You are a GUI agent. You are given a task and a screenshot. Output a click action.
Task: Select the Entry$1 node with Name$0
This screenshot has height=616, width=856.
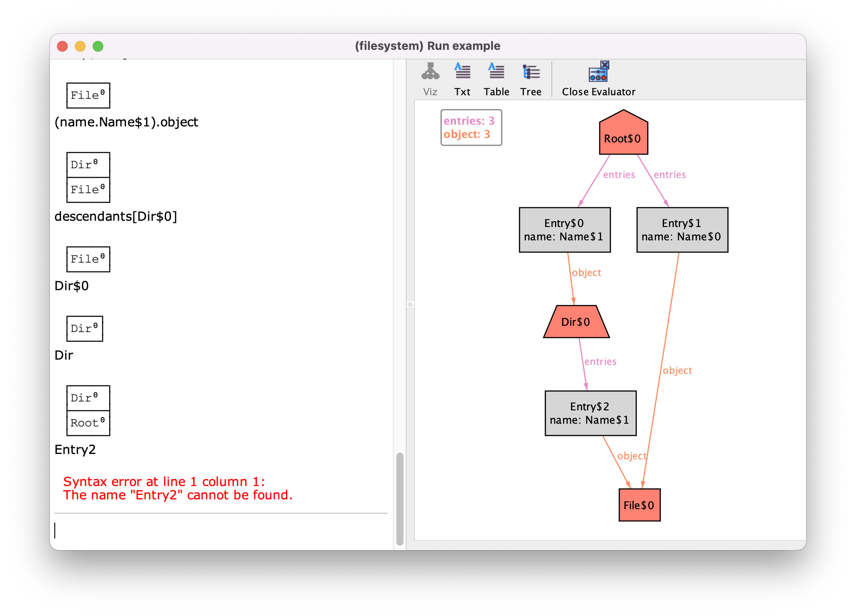click(682, 230)
